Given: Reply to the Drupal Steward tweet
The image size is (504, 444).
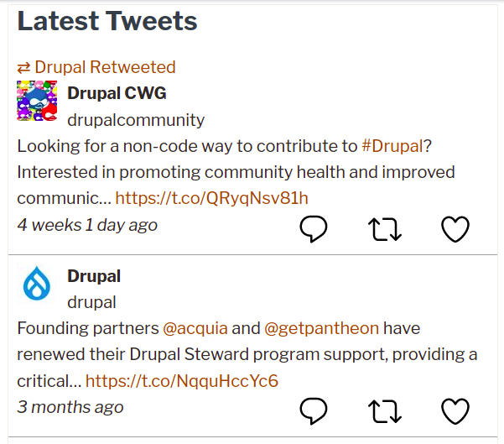Looking at the screenshot, I should coord(313,410).
